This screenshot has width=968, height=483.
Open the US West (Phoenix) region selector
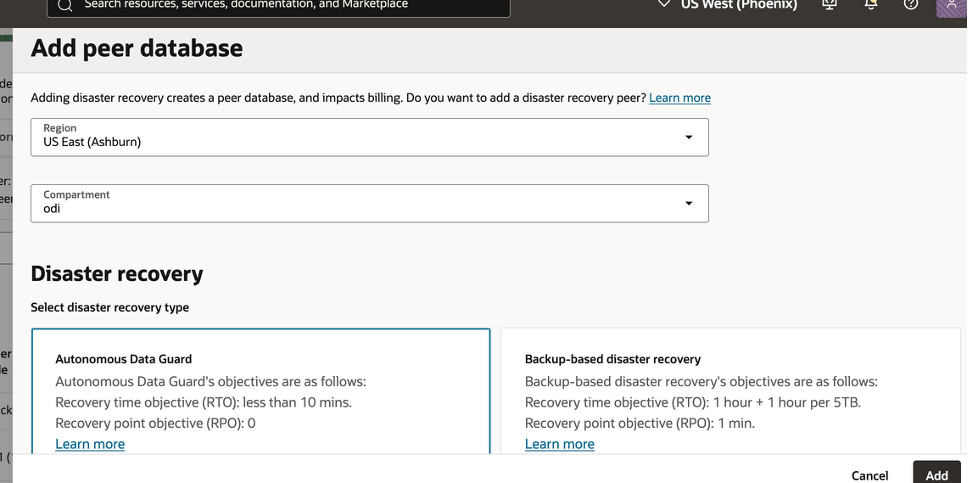728,5
